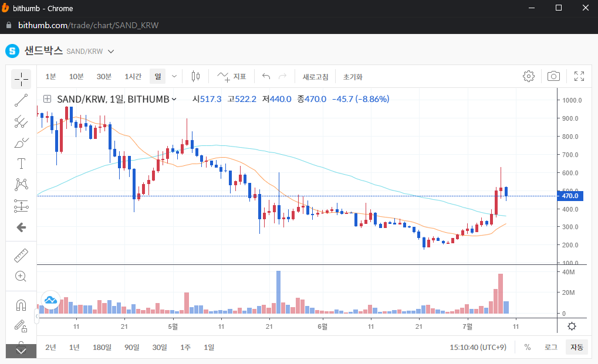Click the 초기화 reset button

click(x=353, y=77)
